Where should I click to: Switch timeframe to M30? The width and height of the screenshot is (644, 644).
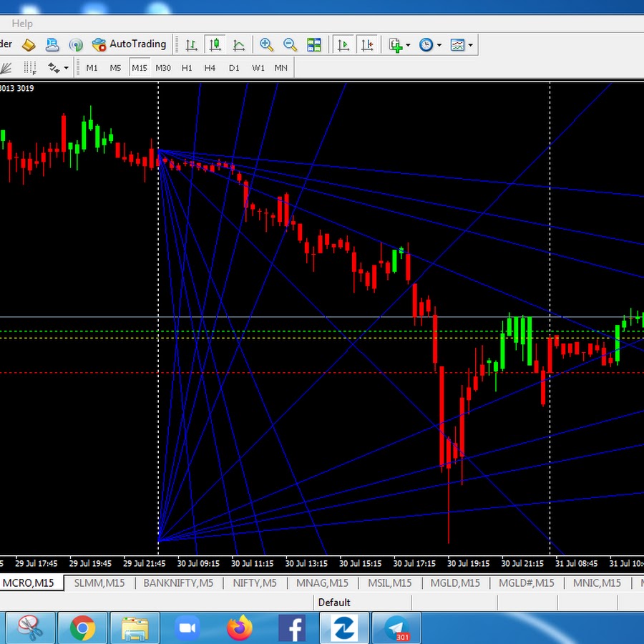coord(162,68)
